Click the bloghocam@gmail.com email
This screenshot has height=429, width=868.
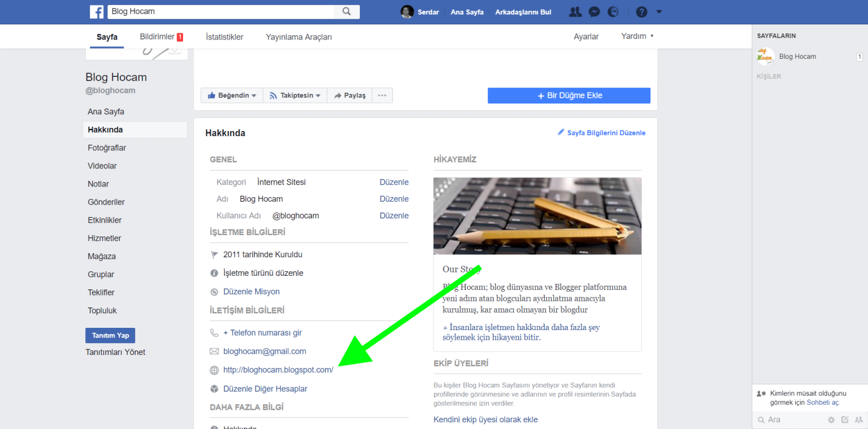click(264, 351)
